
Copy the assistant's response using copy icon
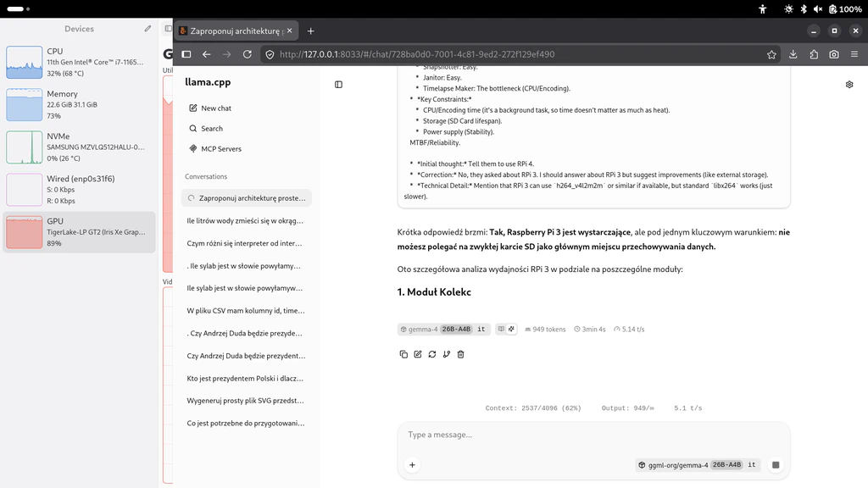403,354
